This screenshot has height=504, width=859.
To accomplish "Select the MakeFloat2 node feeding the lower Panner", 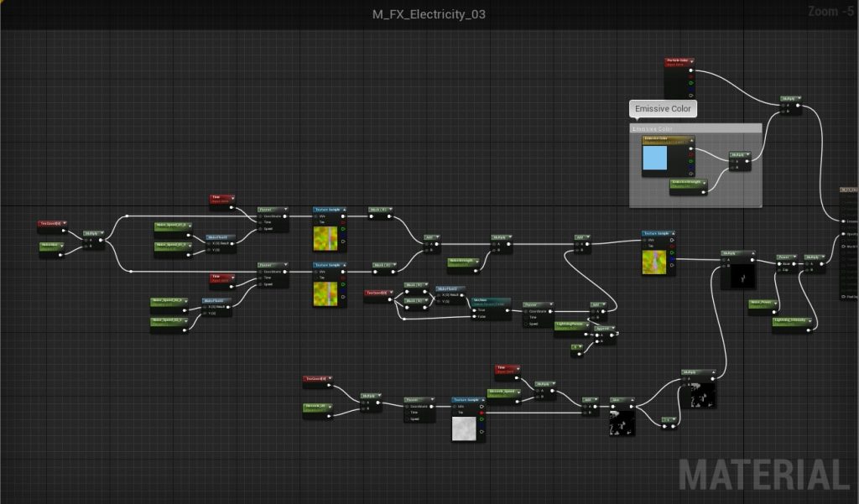I will (217, 307).
